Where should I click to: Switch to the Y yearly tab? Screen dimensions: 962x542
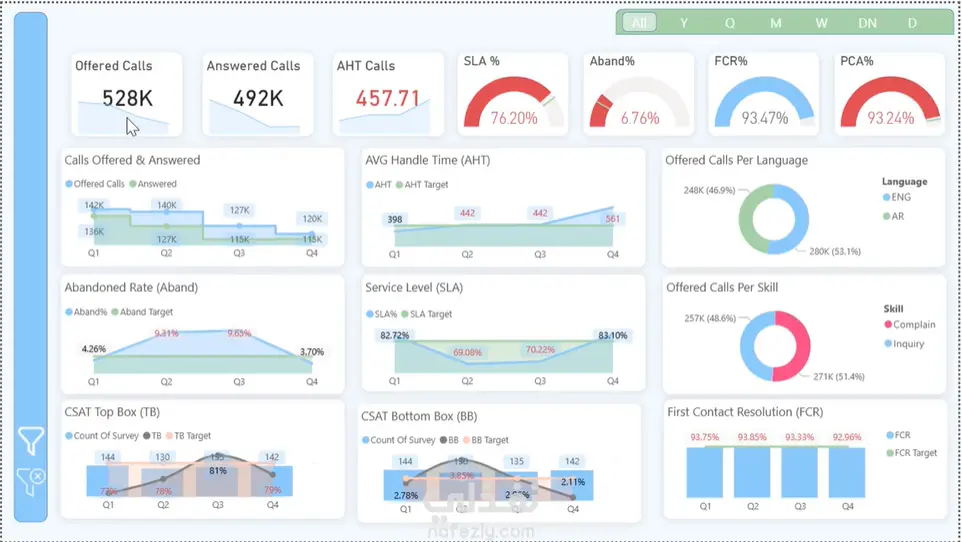coord(683,23)
